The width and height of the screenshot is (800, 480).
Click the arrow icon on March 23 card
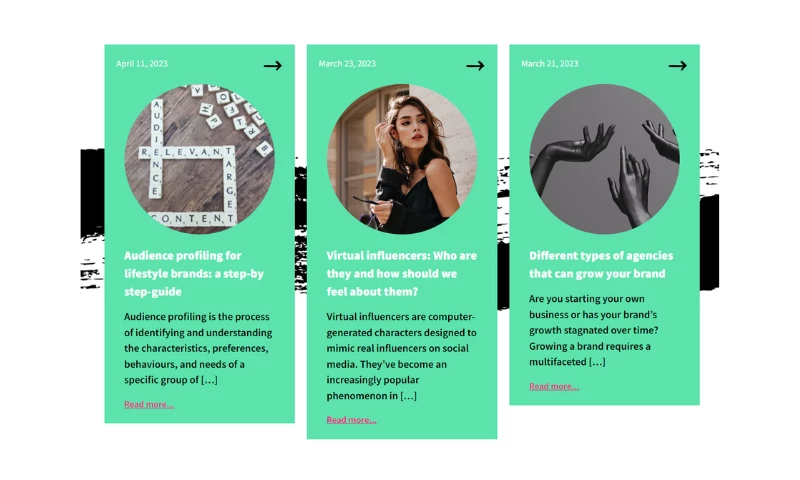pyautogui.click(x=475, y=65)
